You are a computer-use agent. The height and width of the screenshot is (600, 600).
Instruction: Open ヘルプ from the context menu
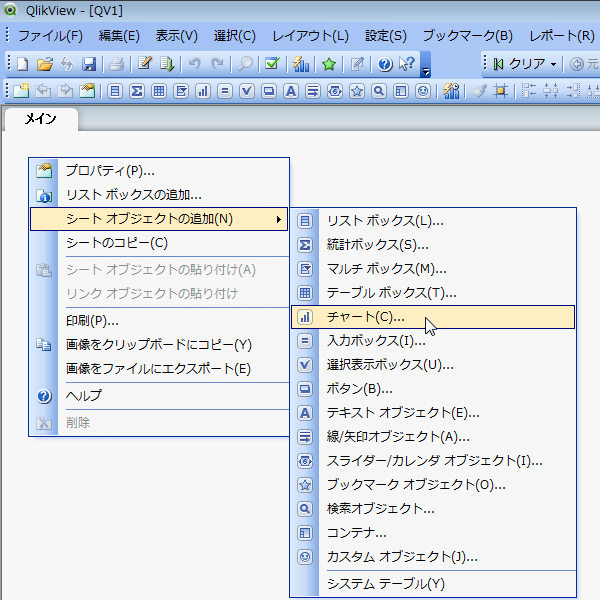(x=159, y=396)
